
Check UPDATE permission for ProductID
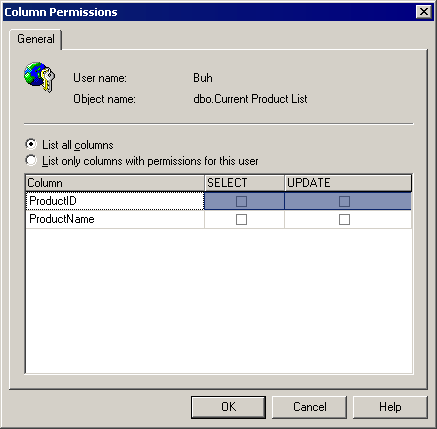click(x=344, y=201)
